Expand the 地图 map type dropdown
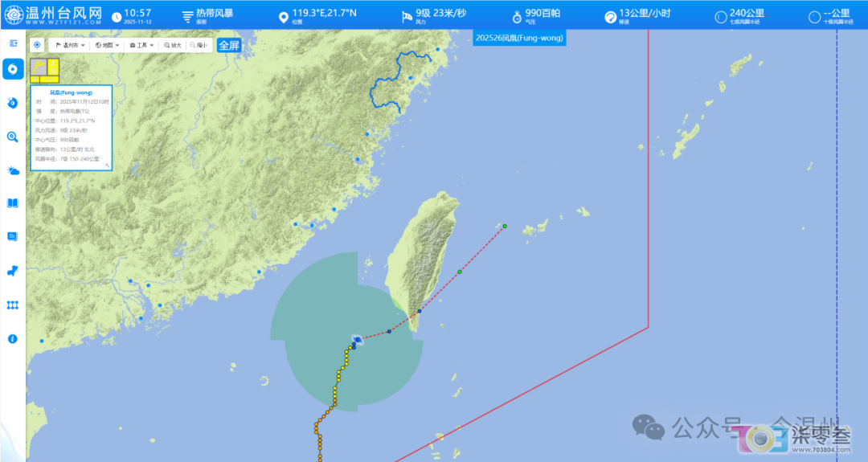 108,45
